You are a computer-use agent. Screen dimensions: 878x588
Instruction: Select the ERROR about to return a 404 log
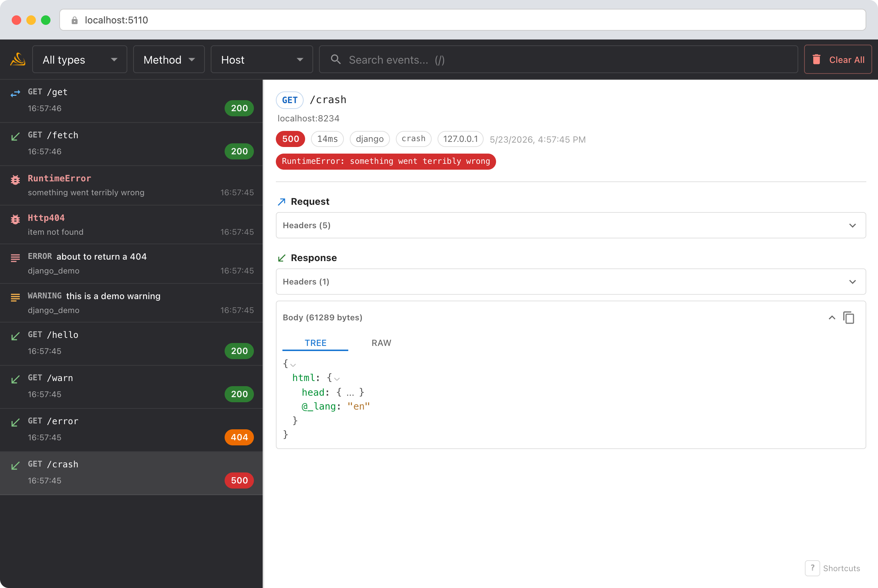(x=131, y=264)
